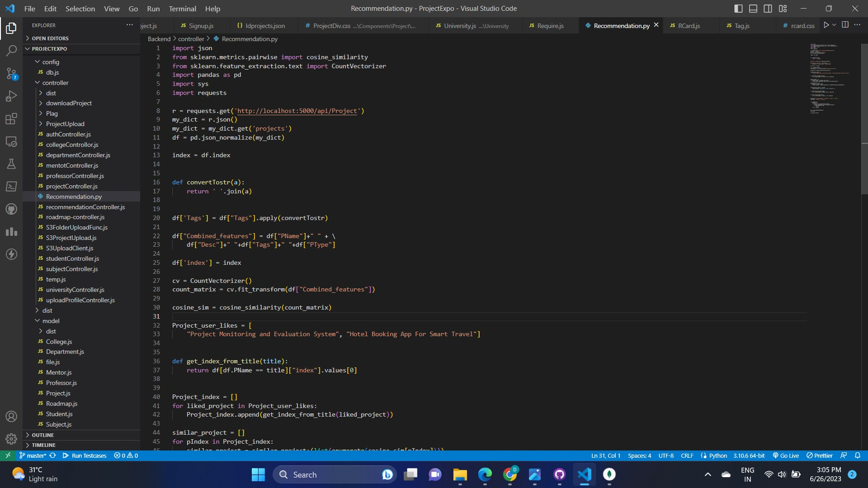Open the Source Control view
The width and height of the screenshot is (868, 488).
click(x=11, y=74)
